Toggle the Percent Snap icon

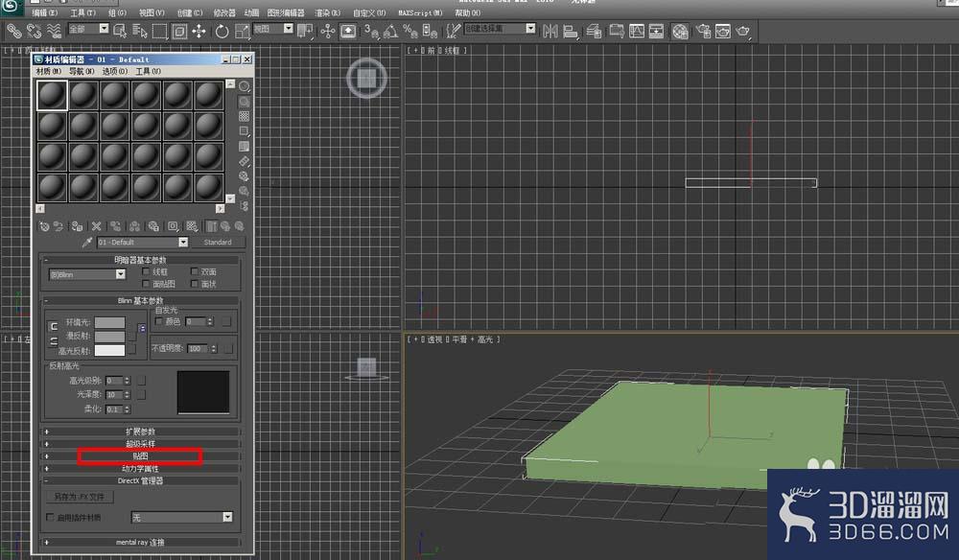click(x=409, y=32)
